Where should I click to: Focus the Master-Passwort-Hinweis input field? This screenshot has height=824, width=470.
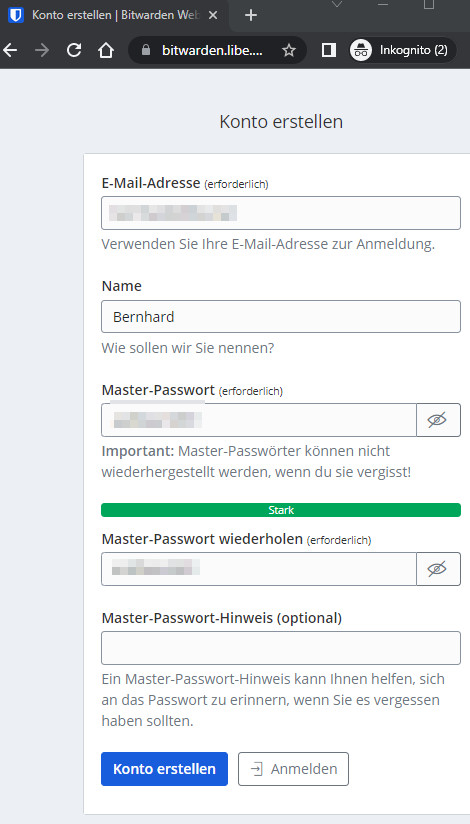281,648
